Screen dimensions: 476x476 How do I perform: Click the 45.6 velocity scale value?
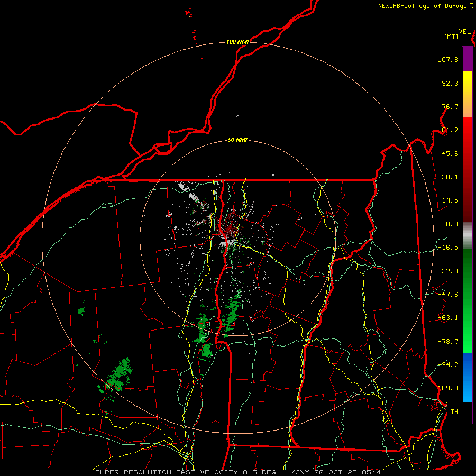tap(450, 153)
